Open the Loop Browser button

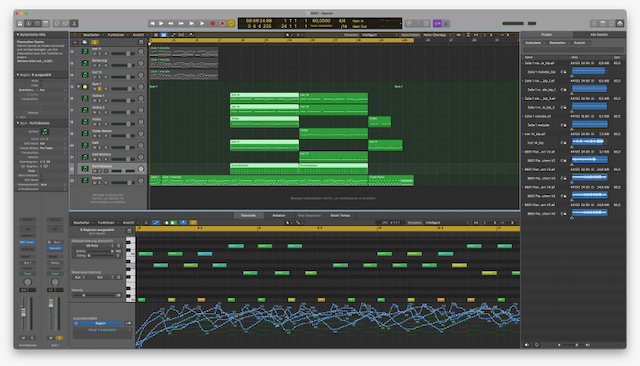(611, 24)
